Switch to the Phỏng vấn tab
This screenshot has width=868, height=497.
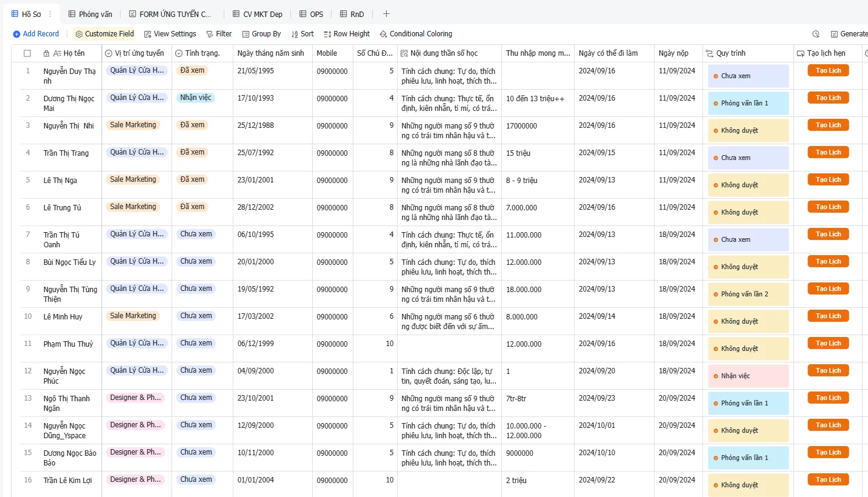tap(90, 14)
